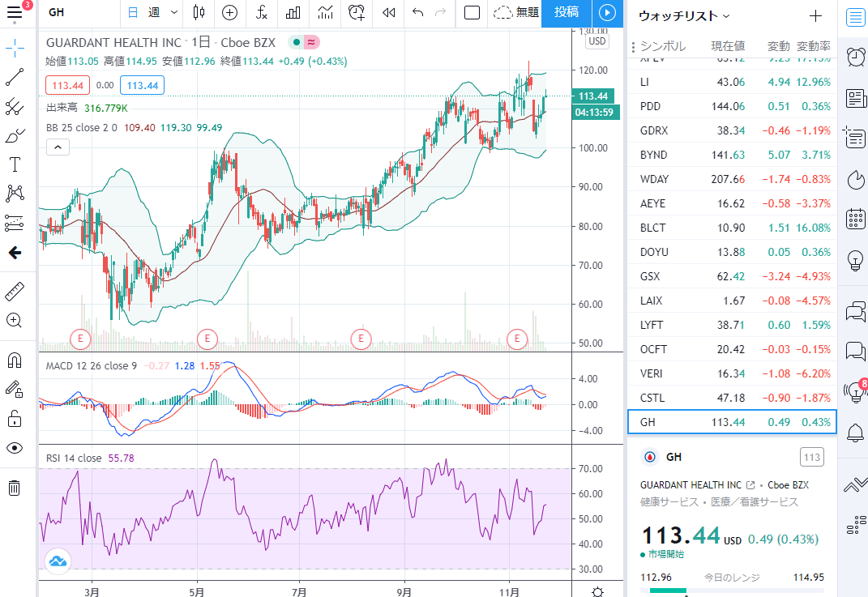
Task: Click today's range slider bar
Action: coord(732,591)
